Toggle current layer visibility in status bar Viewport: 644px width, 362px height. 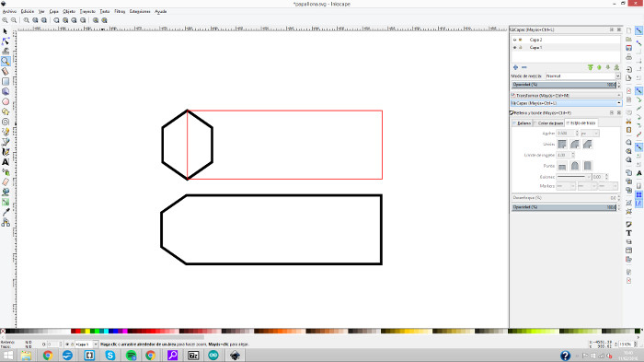pos(67,344)
